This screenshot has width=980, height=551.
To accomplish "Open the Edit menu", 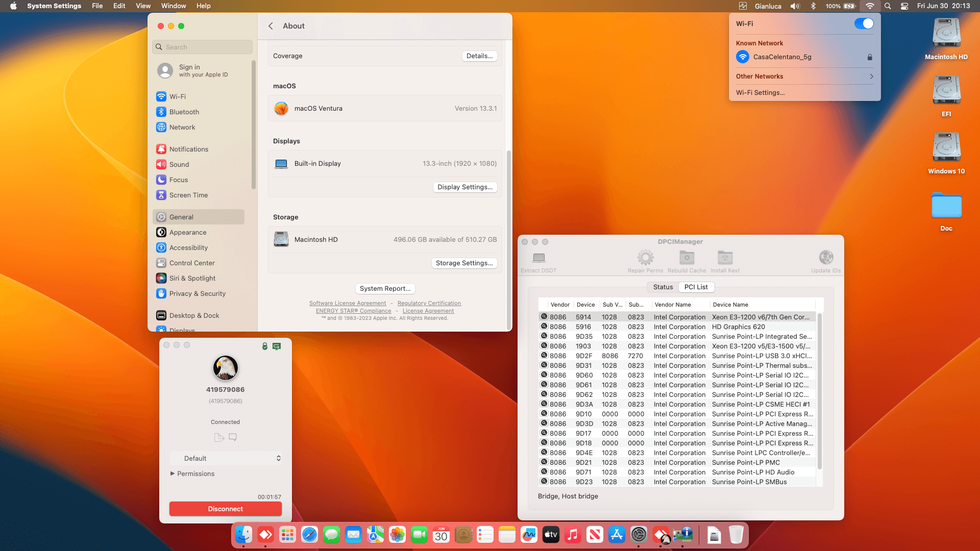I will click(119, 6).
